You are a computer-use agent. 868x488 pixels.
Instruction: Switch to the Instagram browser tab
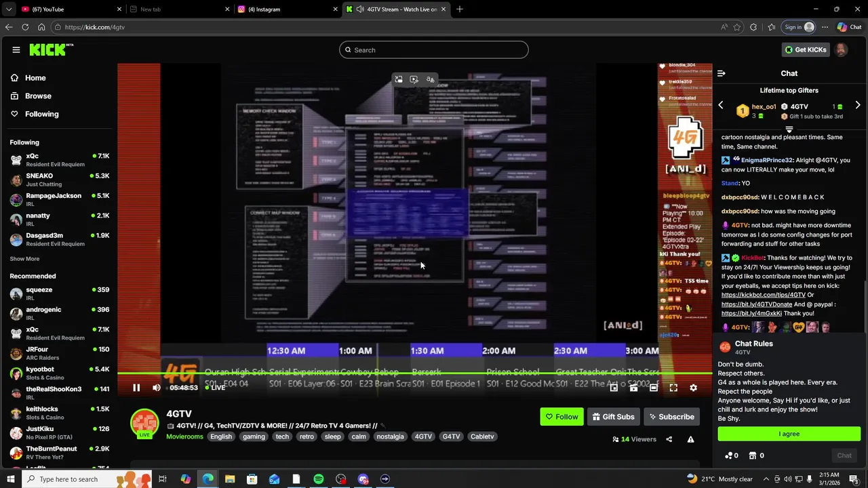coord(287,9)
